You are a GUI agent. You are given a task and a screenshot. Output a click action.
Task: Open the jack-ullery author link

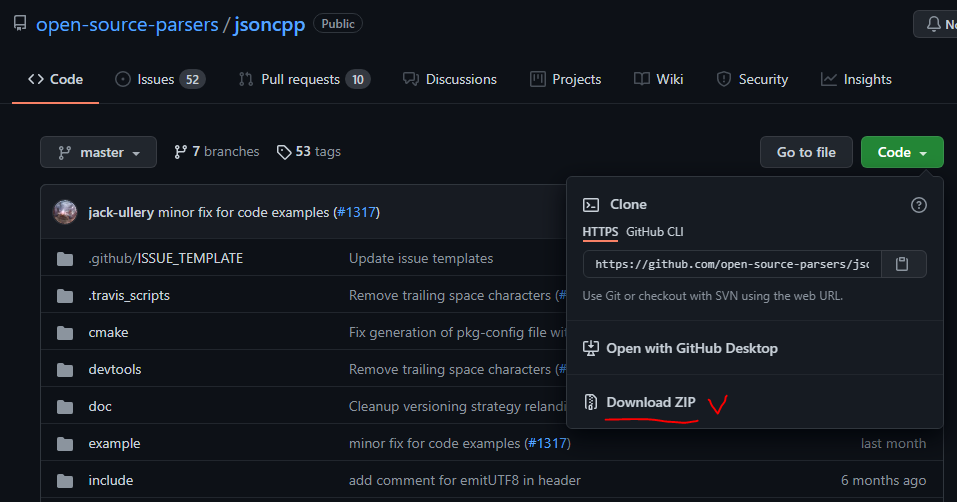tap(121, 212)
